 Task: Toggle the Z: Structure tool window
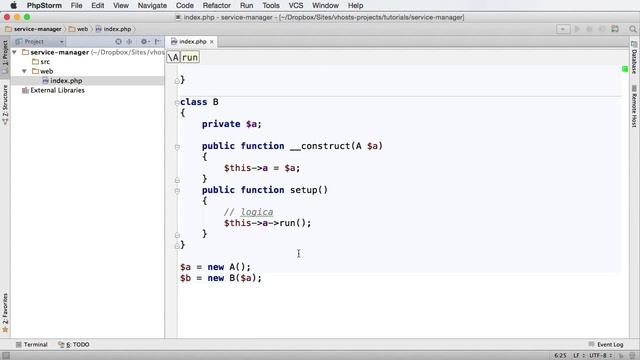[x=5, y=104]
